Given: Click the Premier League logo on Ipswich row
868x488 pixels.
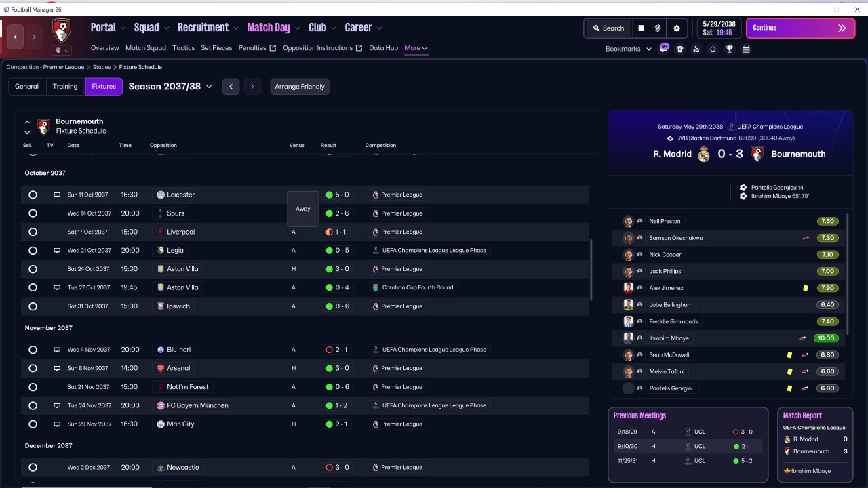Looking at the screenshot, I should (x=375, y=306).
